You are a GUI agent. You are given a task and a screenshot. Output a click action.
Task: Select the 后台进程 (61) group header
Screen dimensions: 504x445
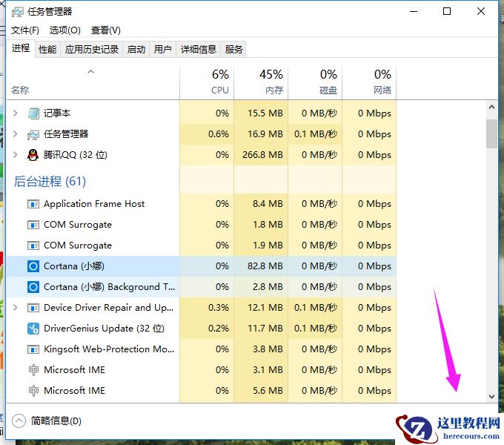pyautogui.click(x=50, y=182)
